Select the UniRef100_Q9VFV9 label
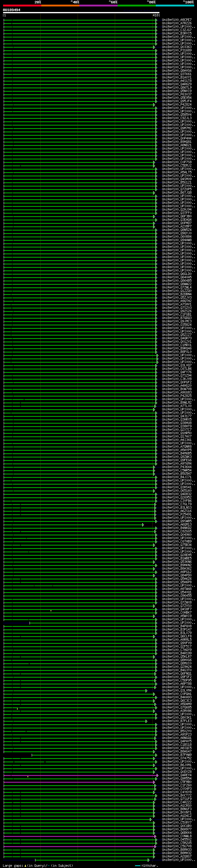Viewport: 197px width, 868px height. click(x=176, y=643)
